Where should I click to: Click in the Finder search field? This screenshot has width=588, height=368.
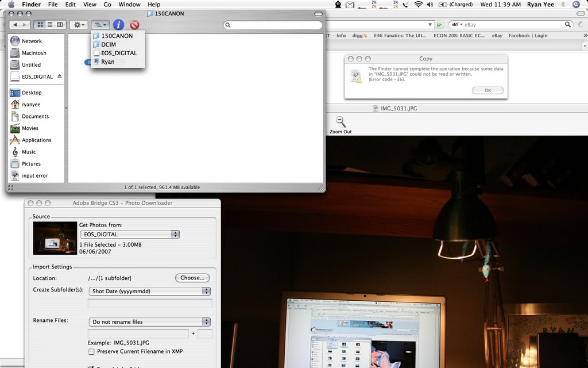pos(273,25)
